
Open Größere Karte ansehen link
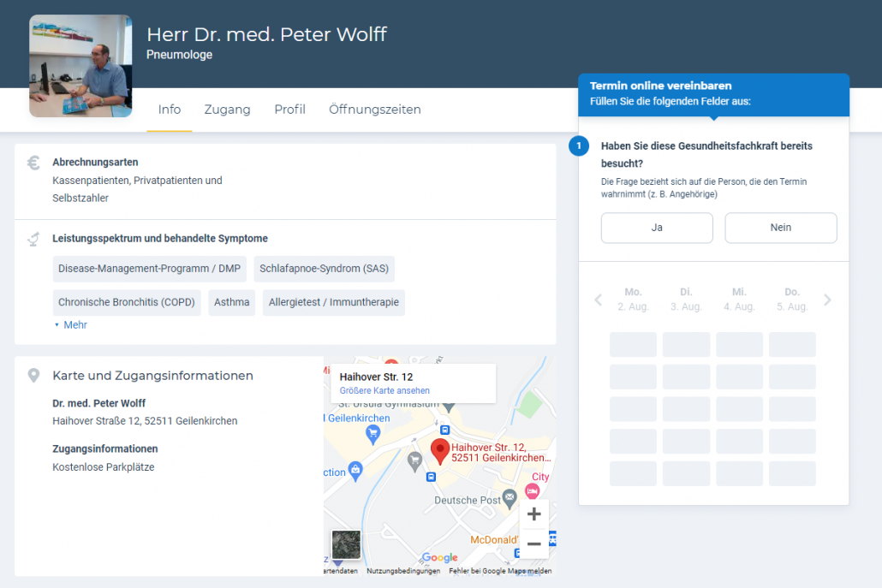pyautogui.click(x=384, y=390)
